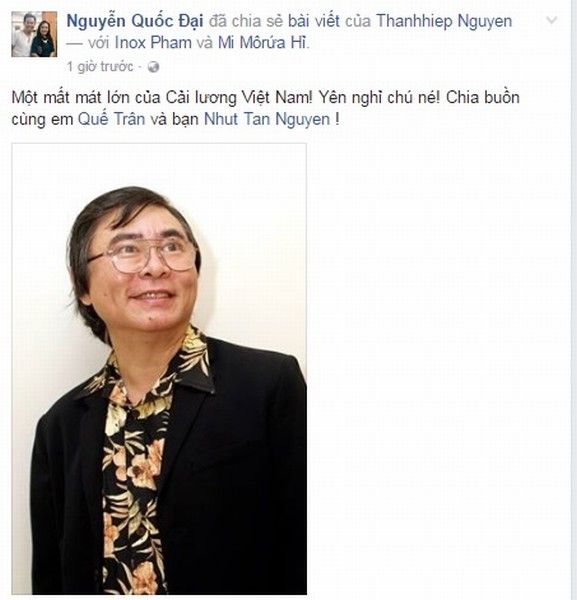Open the Quế Trân mention link
Screen dimensions: 577x600
pyautogui.click(x=112, y=119)
